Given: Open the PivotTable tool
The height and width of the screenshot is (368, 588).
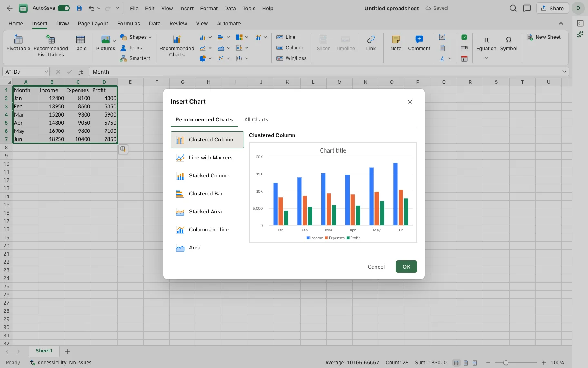Looking at the screenshot, I should [x=18, y=43].
